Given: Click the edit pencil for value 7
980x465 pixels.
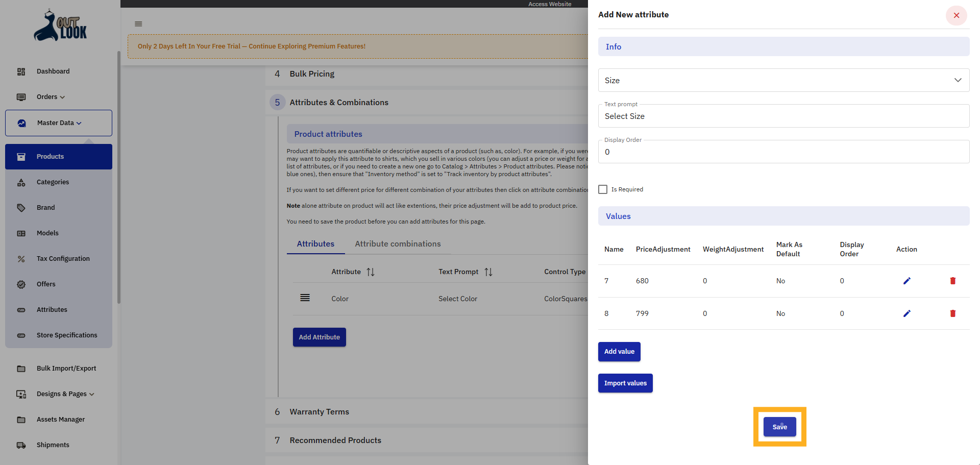Looking at the screenshot, I should tap(906, 281).
